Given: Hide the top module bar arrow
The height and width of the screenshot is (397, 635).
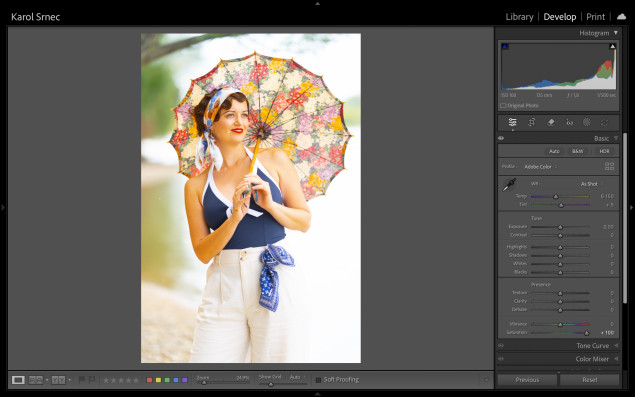Looking at the screenshot, I should click(x=318, y=3).
